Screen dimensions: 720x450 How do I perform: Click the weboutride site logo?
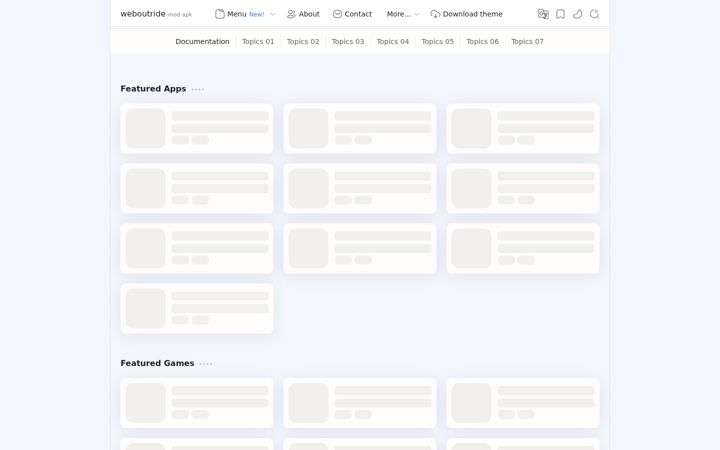point(143,14)
